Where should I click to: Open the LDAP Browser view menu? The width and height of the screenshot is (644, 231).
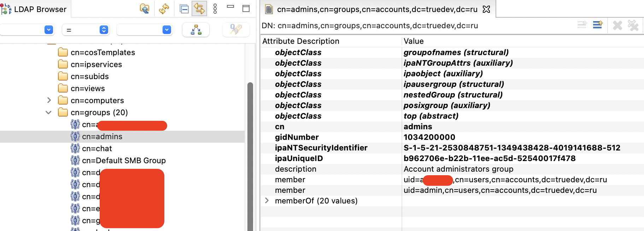click(x=215, y=8)
